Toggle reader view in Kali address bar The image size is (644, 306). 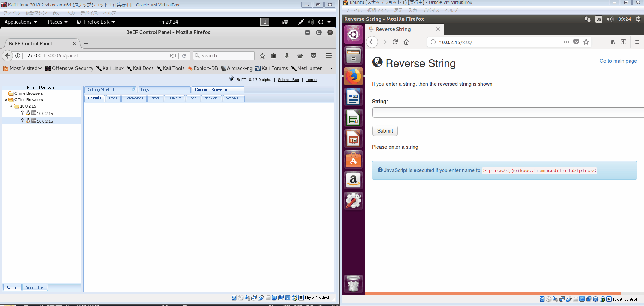(173, 56)
